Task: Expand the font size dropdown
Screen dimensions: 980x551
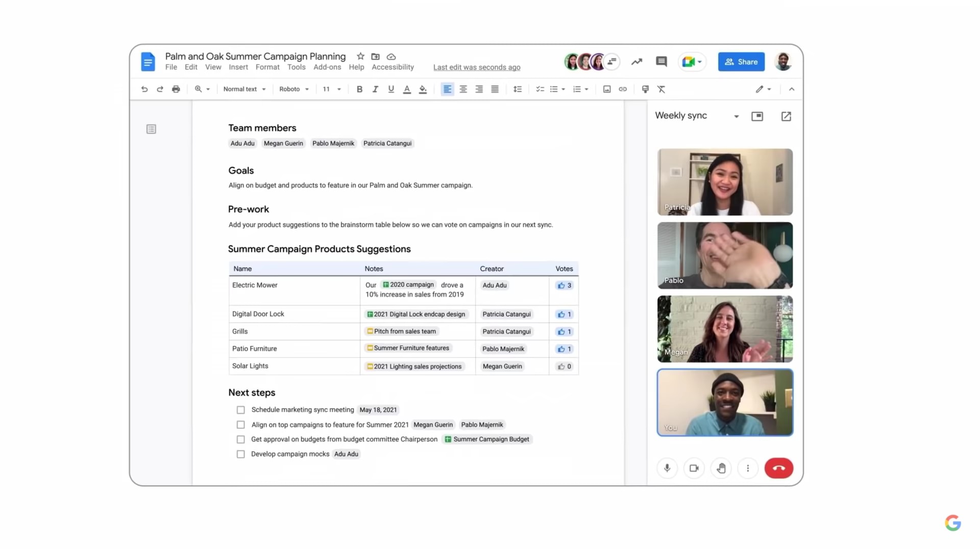Action: tap(339, 88)
